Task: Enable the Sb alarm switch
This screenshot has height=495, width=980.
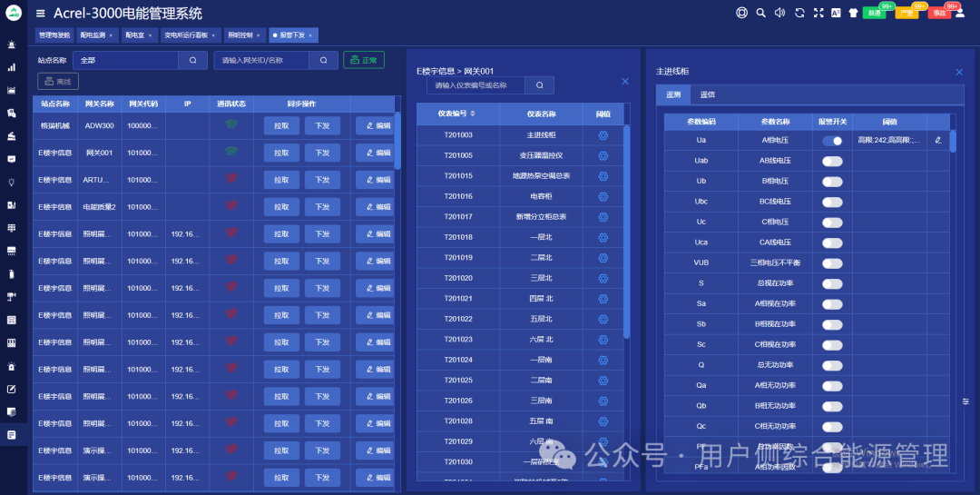Action: click(832, 325)
